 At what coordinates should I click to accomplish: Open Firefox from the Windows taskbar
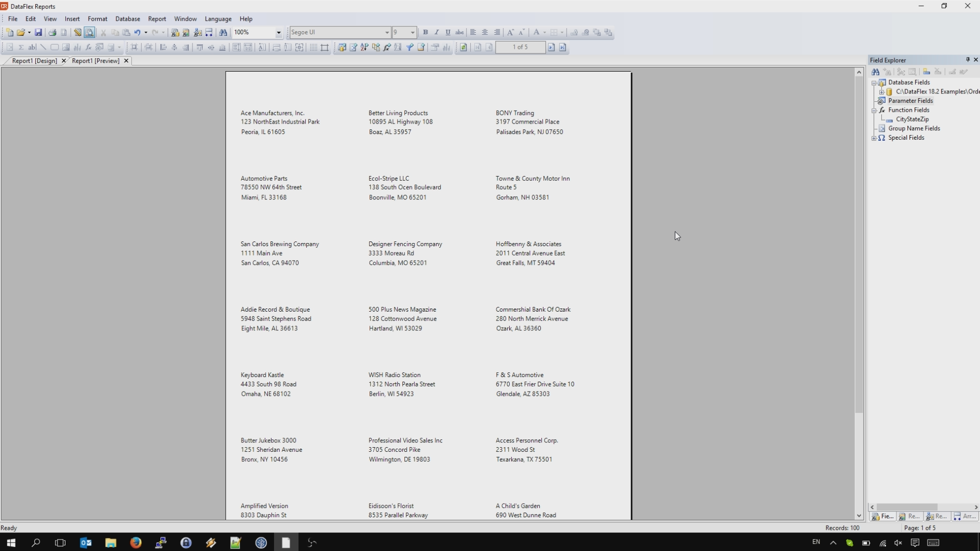coord(135,543)
